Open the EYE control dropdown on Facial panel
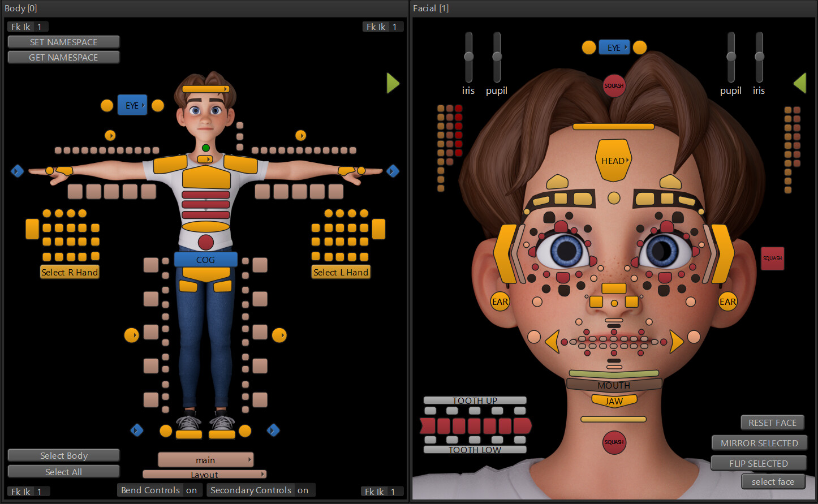818x504 pixels. [x=614, y=47]
